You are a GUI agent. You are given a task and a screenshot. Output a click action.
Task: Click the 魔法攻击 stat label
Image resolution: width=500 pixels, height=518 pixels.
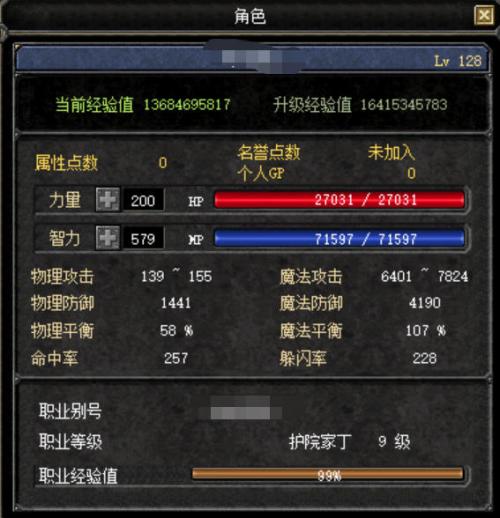(x=311, y=276)
